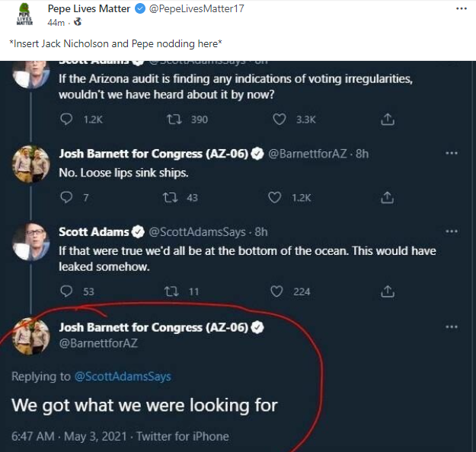
Task: Share the Arizona audit tweet
Action: pos(387,119)
